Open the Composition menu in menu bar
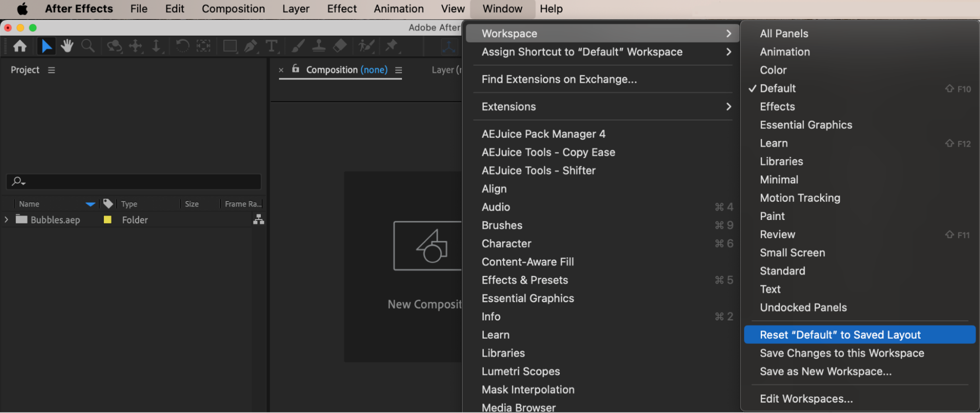980x413 pixels. [x=233, y=9]
